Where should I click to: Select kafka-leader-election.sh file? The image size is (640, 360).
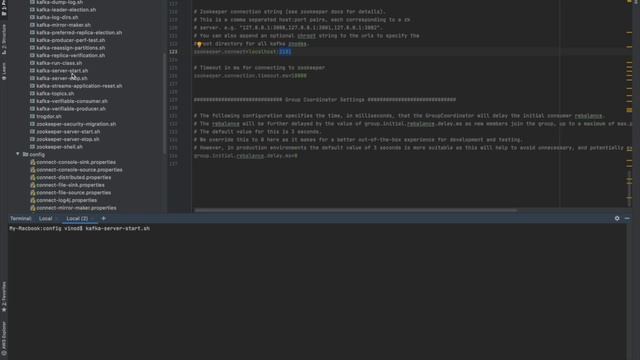coord(66,10)
